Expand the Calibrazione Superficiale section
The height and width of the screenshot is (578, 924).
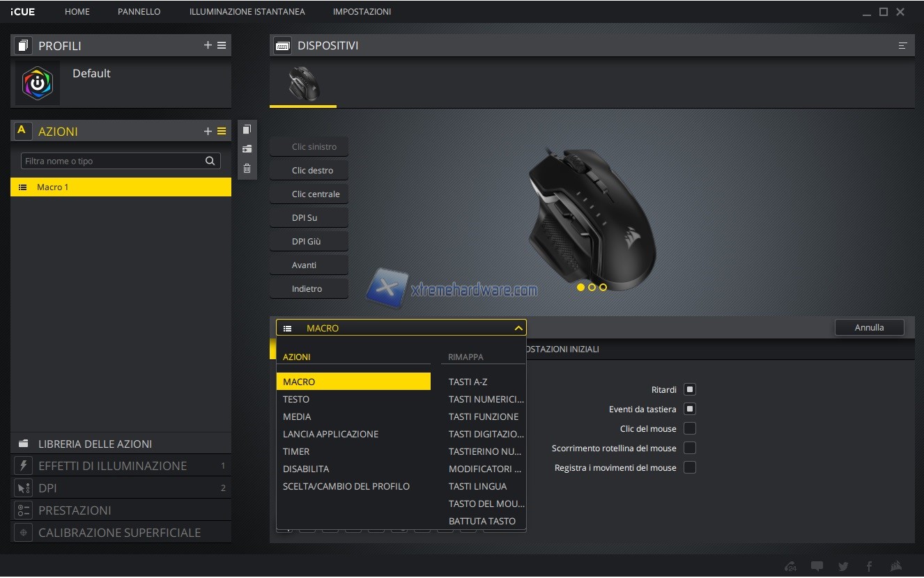tap(121, 533)
